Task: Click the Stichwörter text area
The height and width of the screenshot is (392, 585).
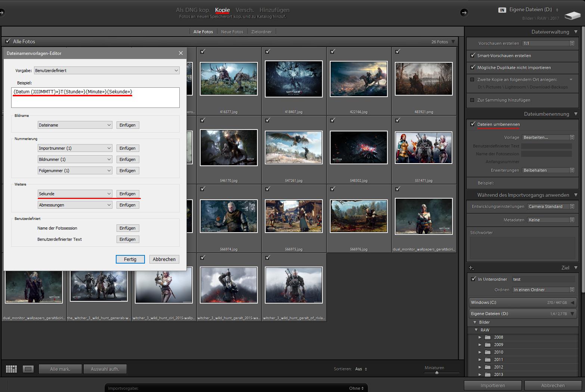Action: [522, 248]
